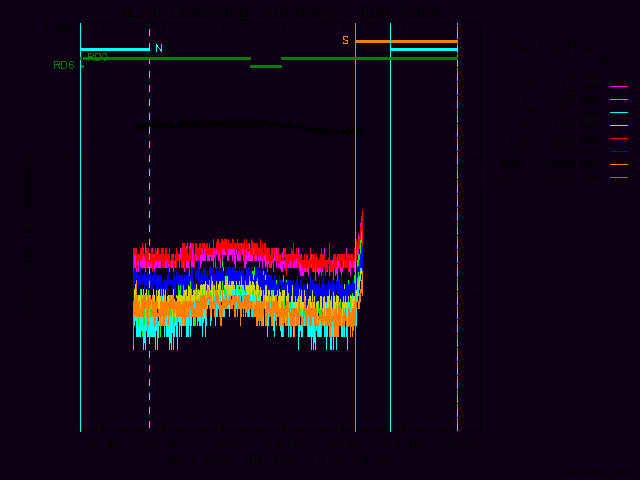Click the '100 - 300 keV' legend label
Screen dimensions: 640x480
pyautogui.click(x=554, y=139)
